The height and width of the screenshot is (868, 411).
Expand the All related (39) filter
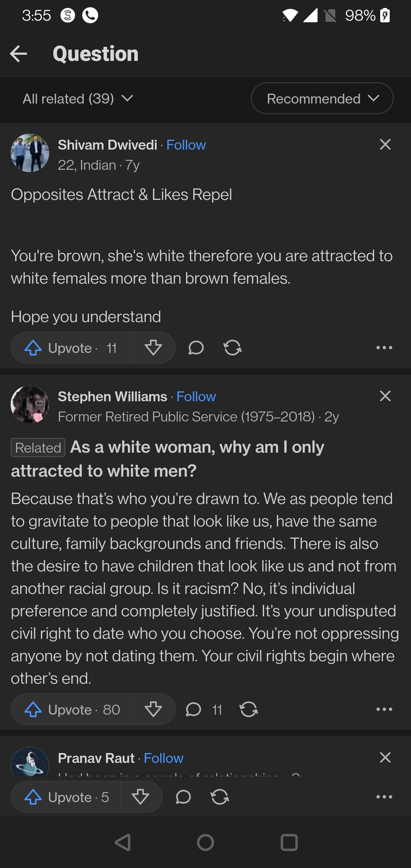click(78, 99)
